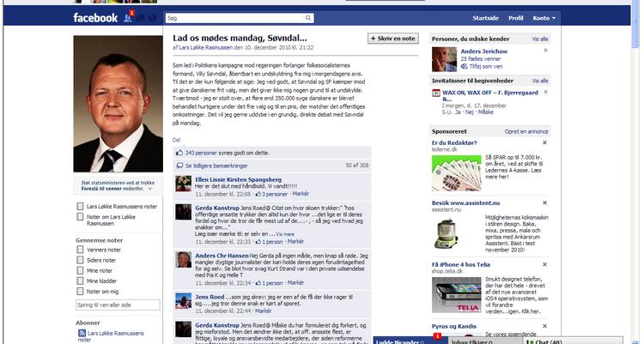Answer Nej to the WAX ON event
This screenshot has height=344, width=644.
tap(470, 112)
